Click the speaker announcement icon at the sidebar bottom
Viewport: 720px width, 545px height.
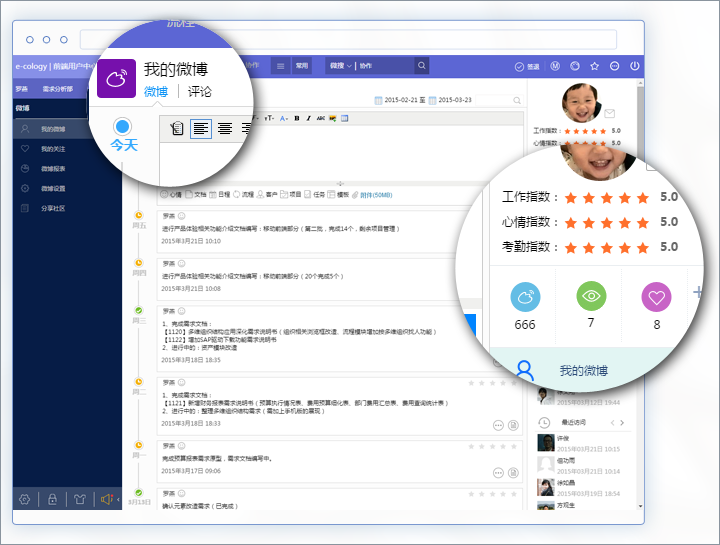(107, 499)
